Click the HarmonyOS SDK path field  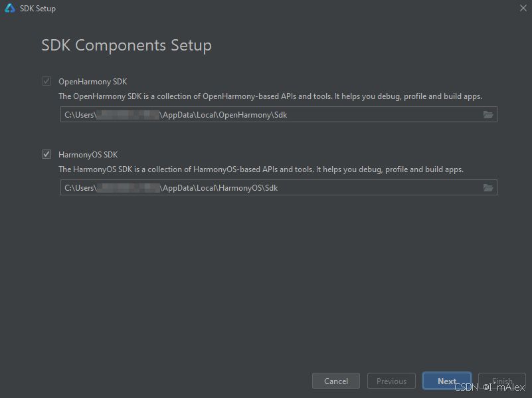[x=278, y=187]
